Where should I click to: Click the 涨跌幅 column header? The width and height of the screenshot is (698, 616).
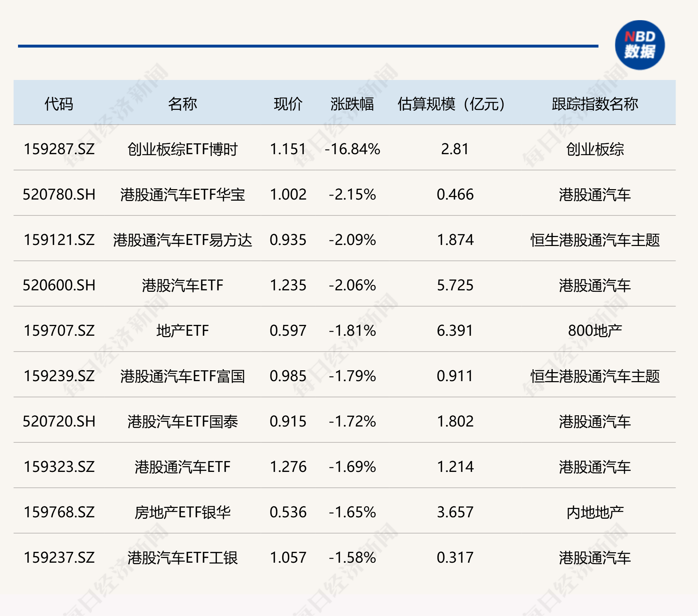(x=352, y=104)
